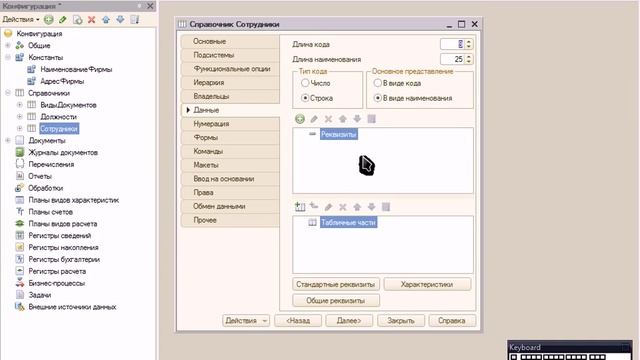The height and width of the screenshot is (360, 640).
Task: Add a new attribute with green plus icon
Action: click(300, 119)
